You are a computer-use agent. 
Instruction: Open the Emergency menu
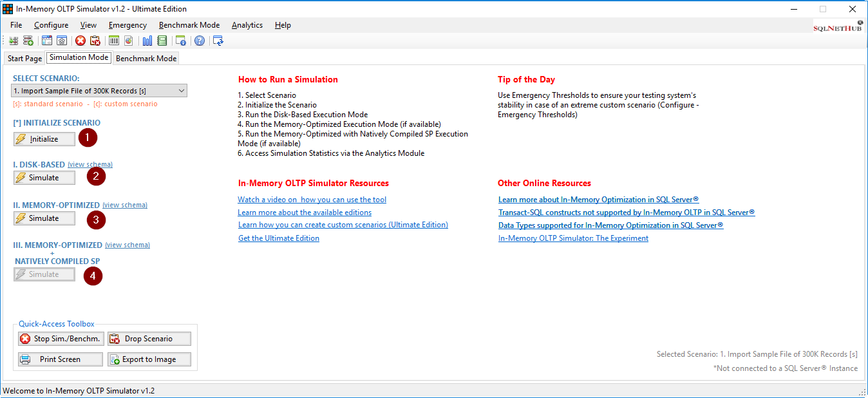[127, 25]
